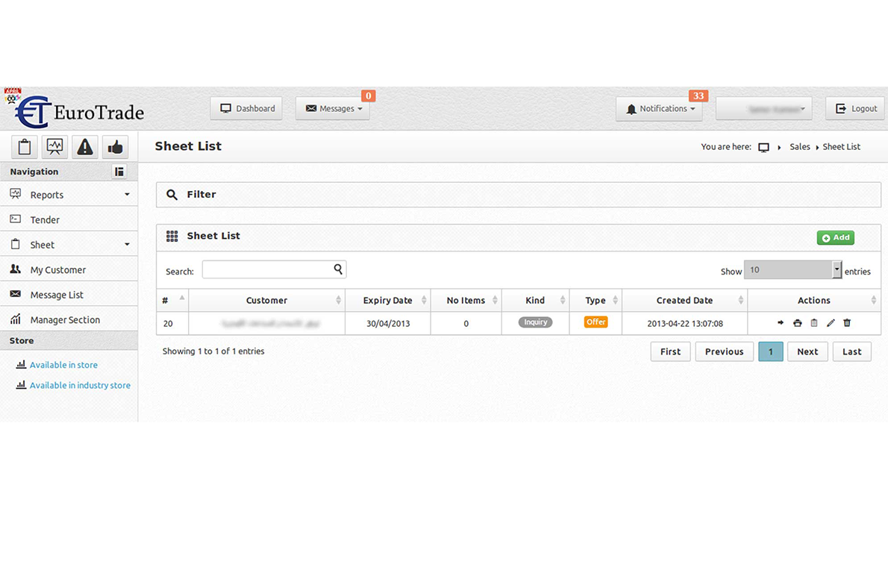
Task: Open the Messages dropdown
Action: coord(333,109)
